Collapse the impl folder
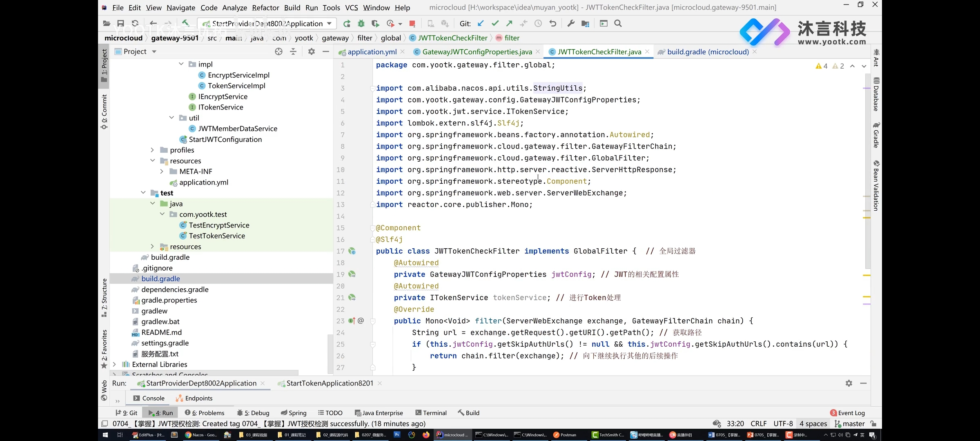 pyautogui.click(x=181, y=64)
